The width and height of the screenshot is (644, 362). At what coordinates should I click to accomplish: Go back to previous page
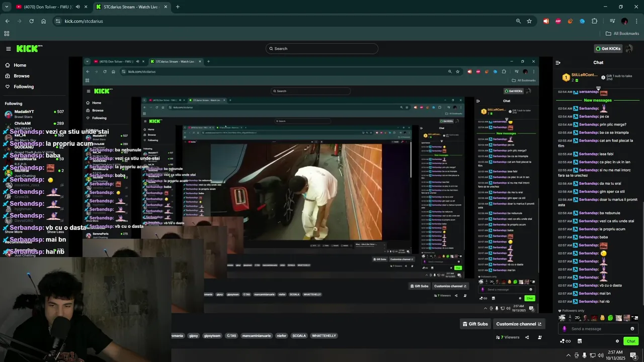7,21
